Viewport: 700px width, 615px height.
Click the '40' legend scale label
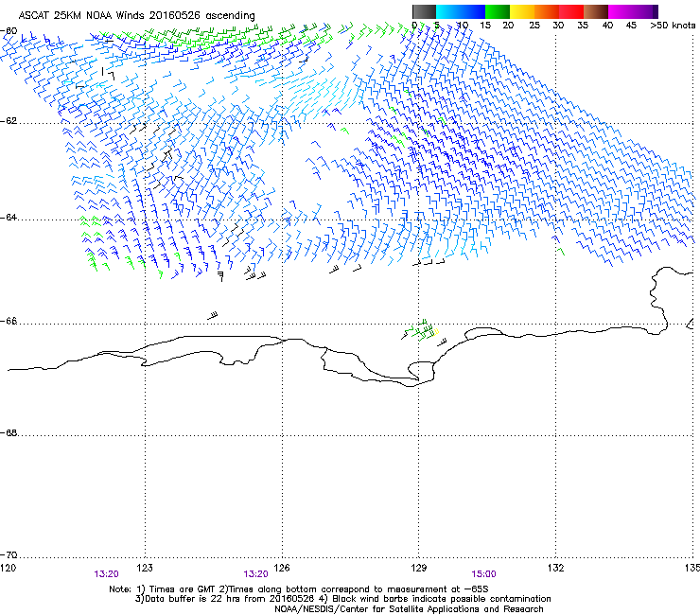[607, 26]
